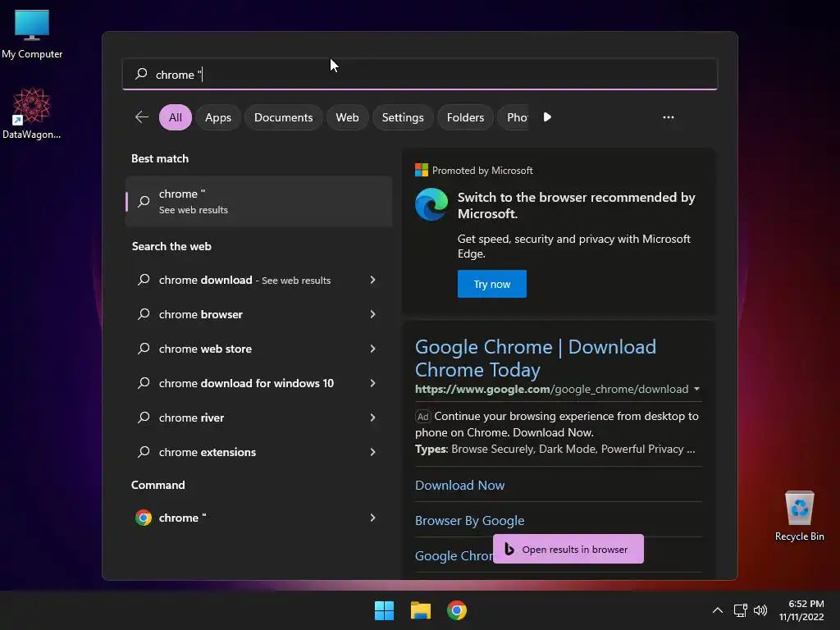This screenshot has width=840, height=630.
Task: Expand the chrome extensions suggestion chevron
Action: (x=373, y=452)
